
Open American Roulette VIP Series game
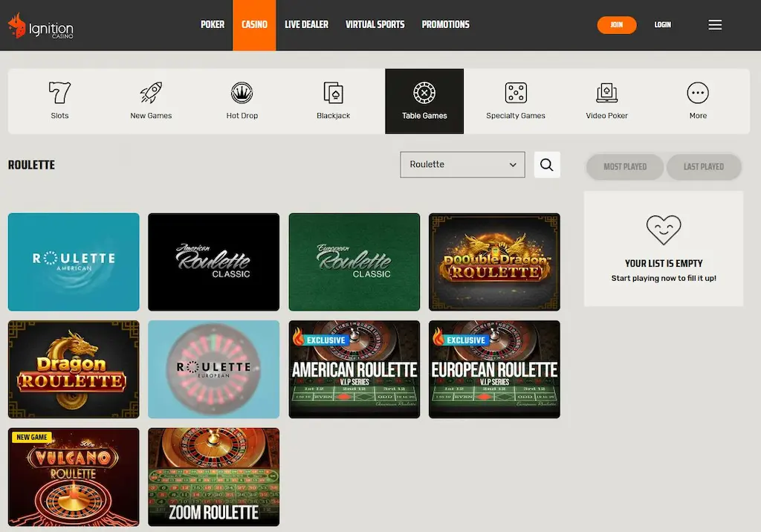[354, 369]
